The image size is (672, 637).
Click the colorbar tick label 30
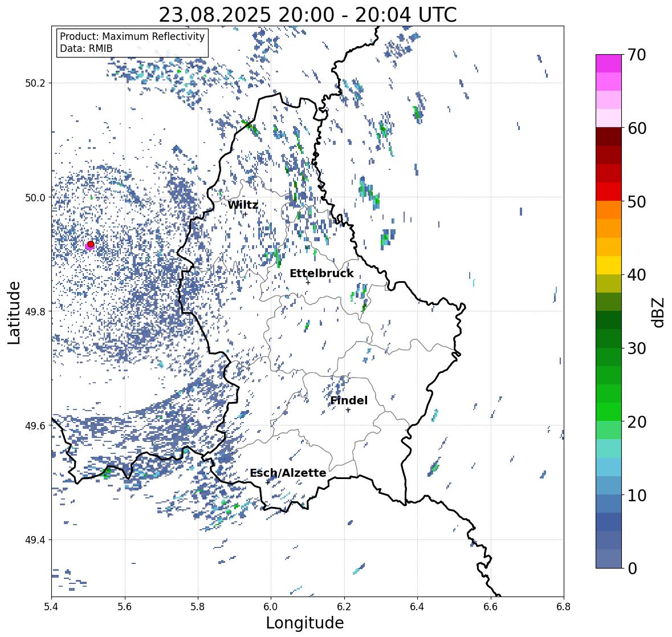(637, 348)
